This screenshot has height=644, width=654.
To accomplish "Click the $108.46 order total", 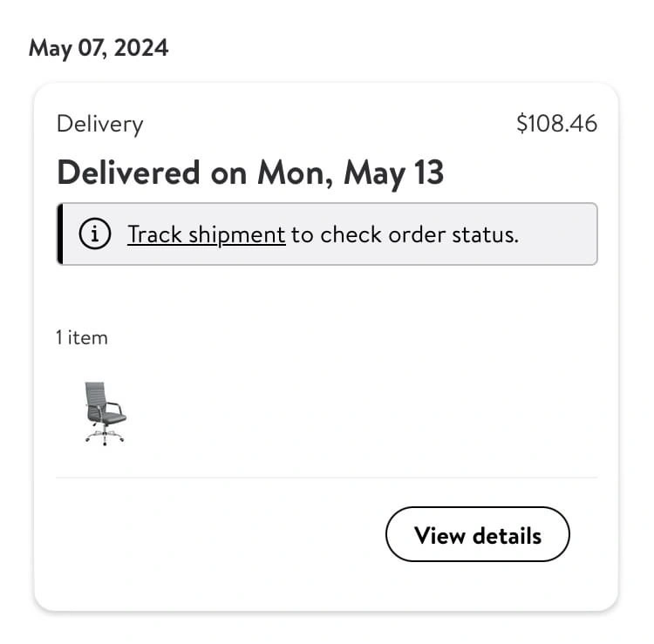I will pyautogui.click(x=557, y=124).
